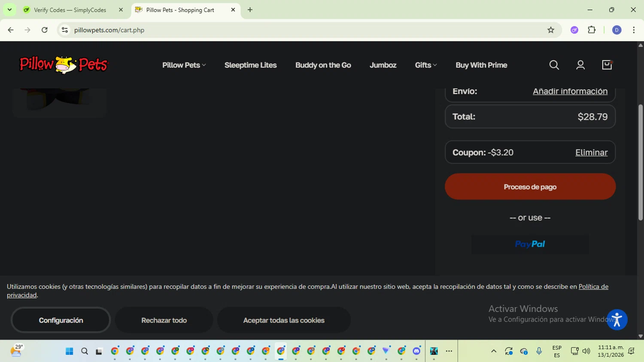Open the account user icon
The width and height of the screenshot is (644, 362).
coord(580,65)
